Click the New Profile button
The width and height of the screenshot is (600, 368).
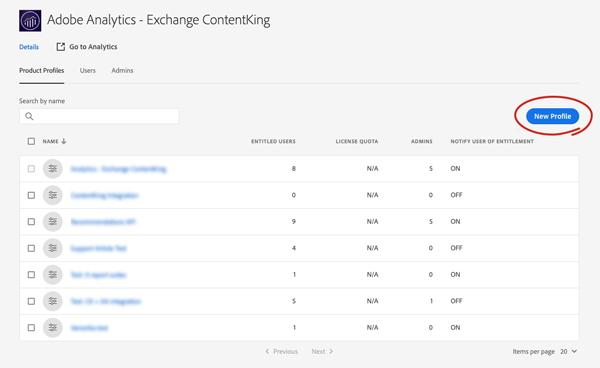click(x=553, y=116)
